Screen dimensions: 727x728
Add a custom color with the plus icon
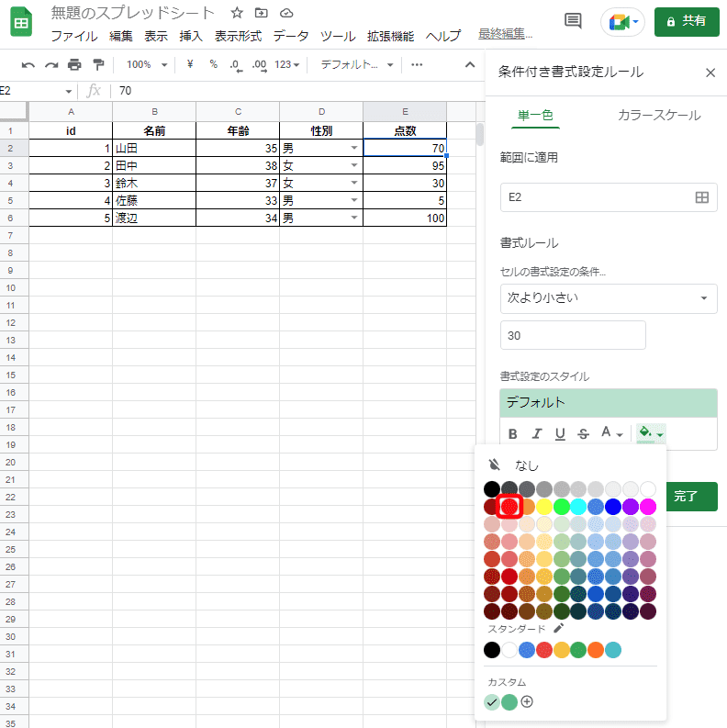[527, 702]
